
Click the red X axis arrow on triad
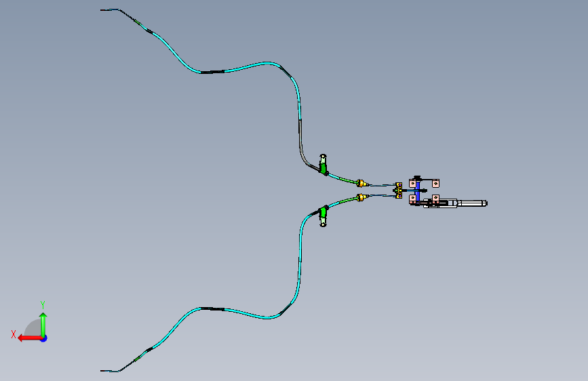tap(30, 338)
